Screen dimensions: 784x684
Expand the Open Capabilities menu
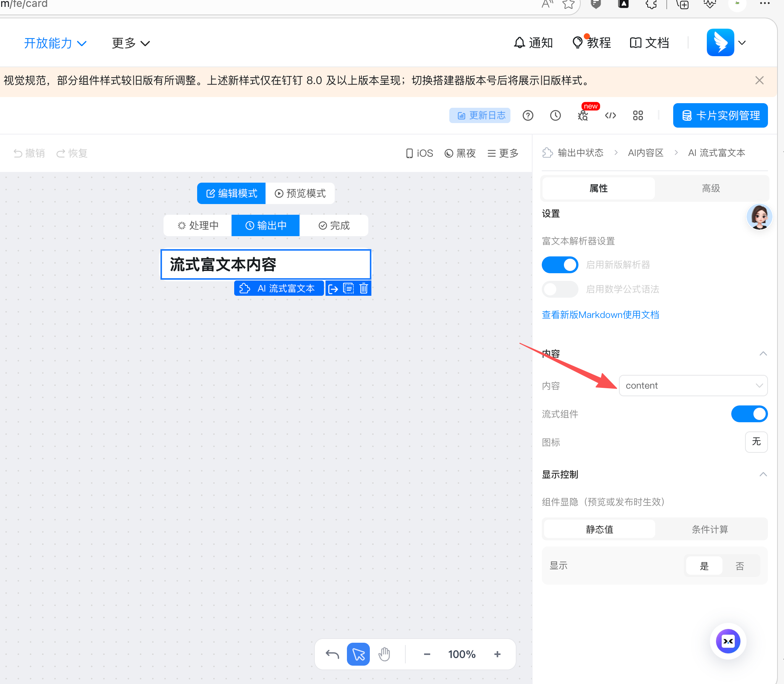[x=55, y=43]
